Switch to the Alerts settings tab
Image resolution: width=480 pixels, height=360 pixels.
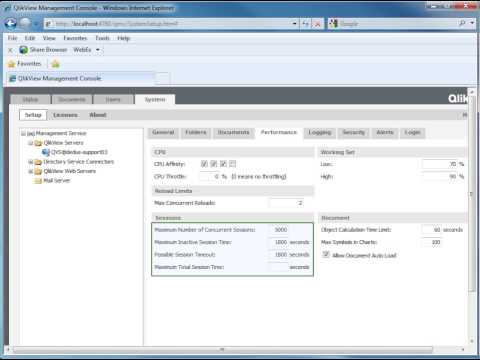coord(385,133)
